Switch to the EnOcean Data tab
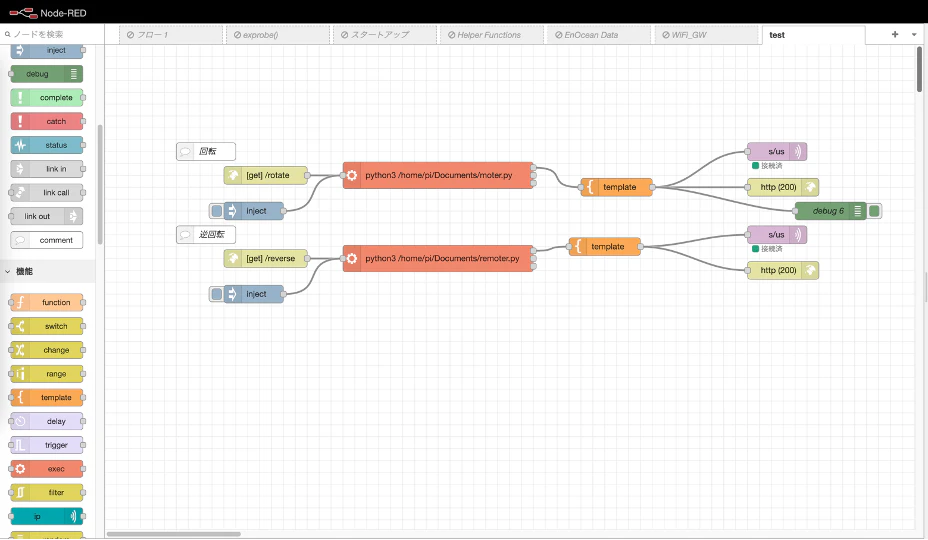Viewport: 928px width, 540px height. [x=598, y=35]
